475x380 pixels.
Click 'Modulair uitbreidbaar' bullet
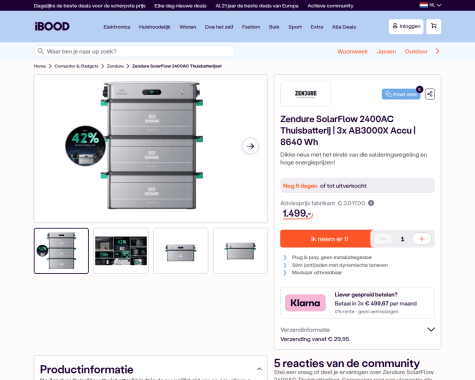(x=317, y=273)
